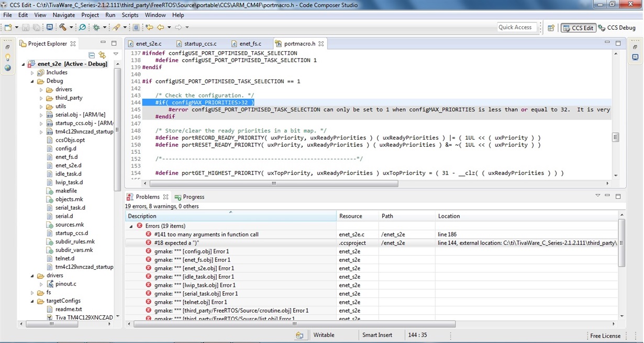Collapse the Errors (19 items) group
The width and height of the screenshot is (644, 343).
click(x=131, y=226)
